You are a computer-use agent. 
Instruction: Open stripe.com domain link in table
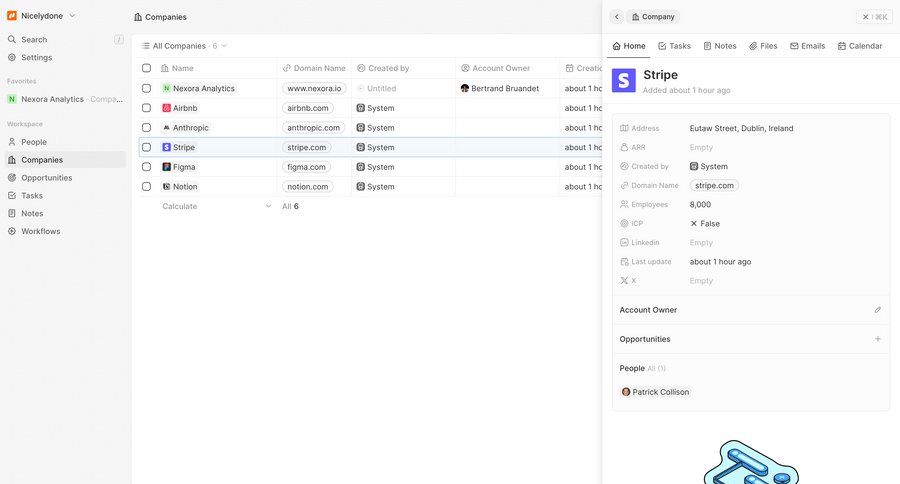pos(307,147)
